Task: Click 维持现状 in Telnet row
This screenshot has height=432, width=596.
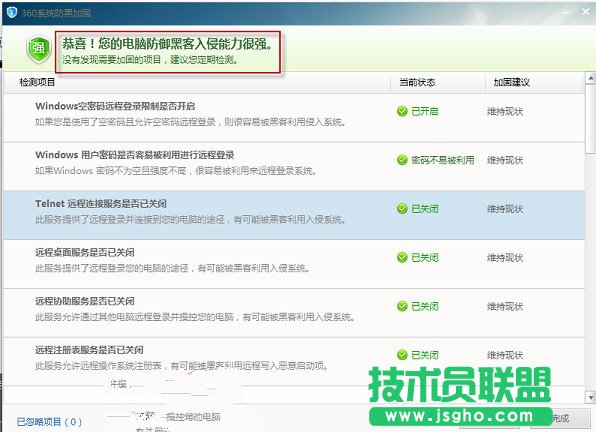Action: (x=505, y=209)
